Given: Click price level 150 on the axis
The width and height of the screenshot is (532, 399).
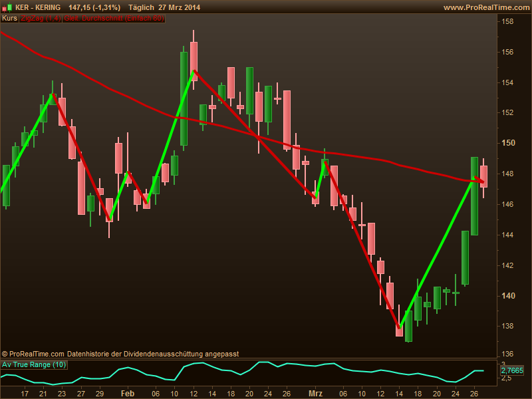Looking at the screenshot, I should pos(508,143).
